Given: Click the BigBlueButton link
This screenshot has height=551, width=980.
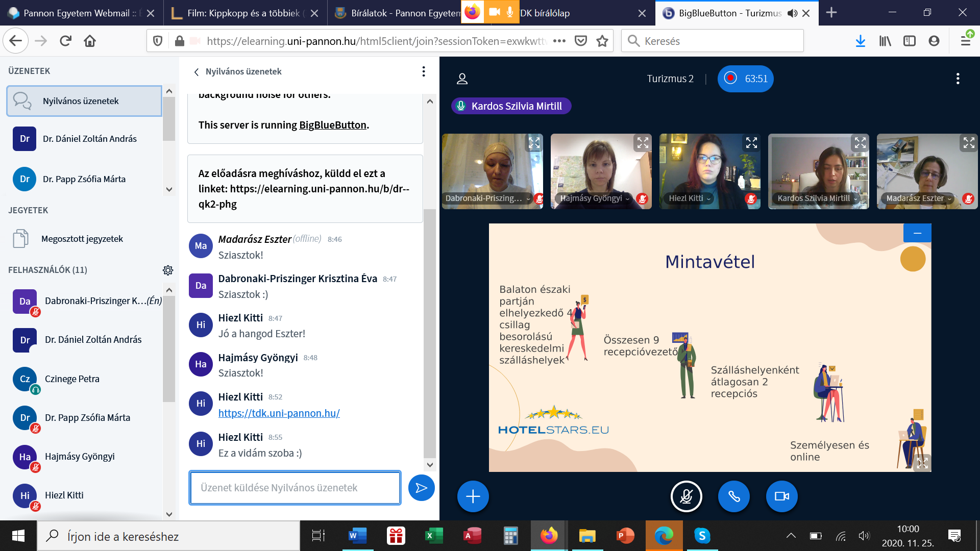Looking at the screenshot, I should [x=332, y=125].
